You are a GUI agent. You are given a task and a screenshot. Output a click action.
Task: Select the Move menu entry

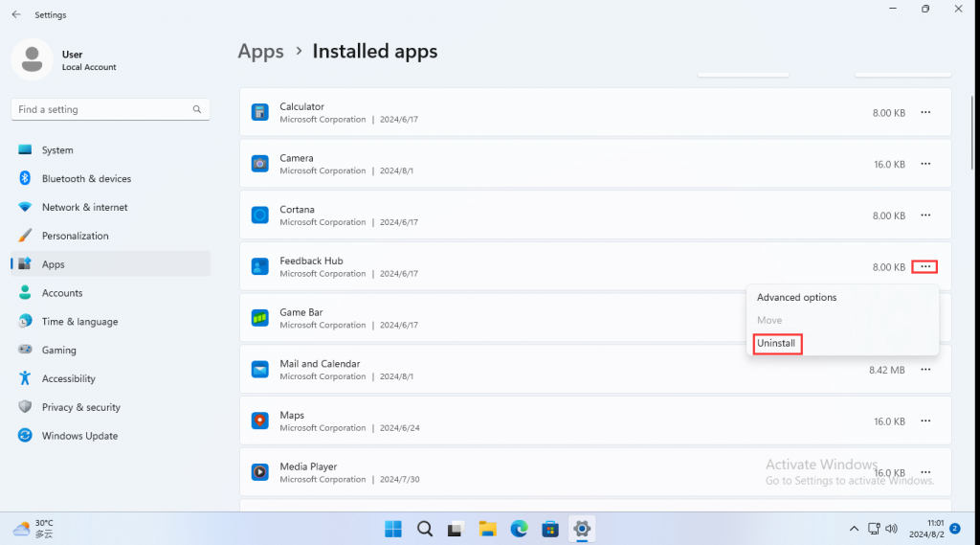click(842, 320)
